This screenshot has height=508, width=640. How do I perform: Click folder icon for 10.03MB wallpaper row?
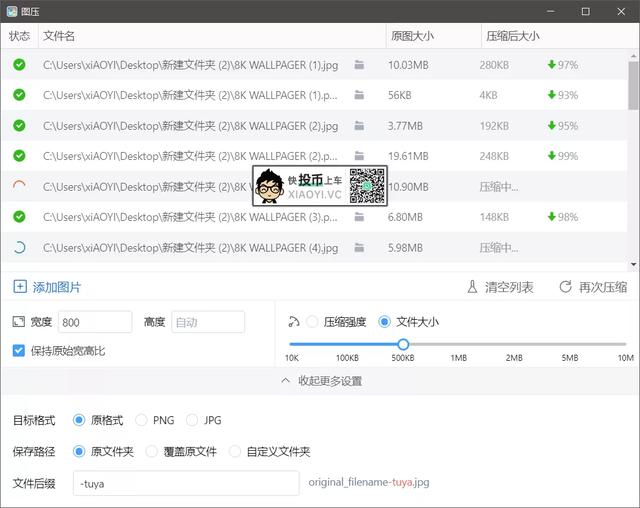359,65
